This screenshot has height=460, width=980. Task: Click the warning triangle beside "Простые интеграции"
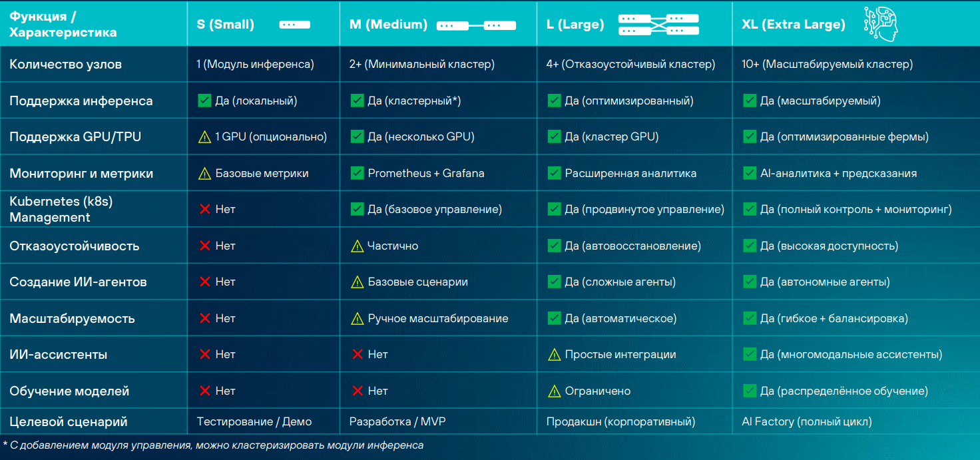point(555,355)
